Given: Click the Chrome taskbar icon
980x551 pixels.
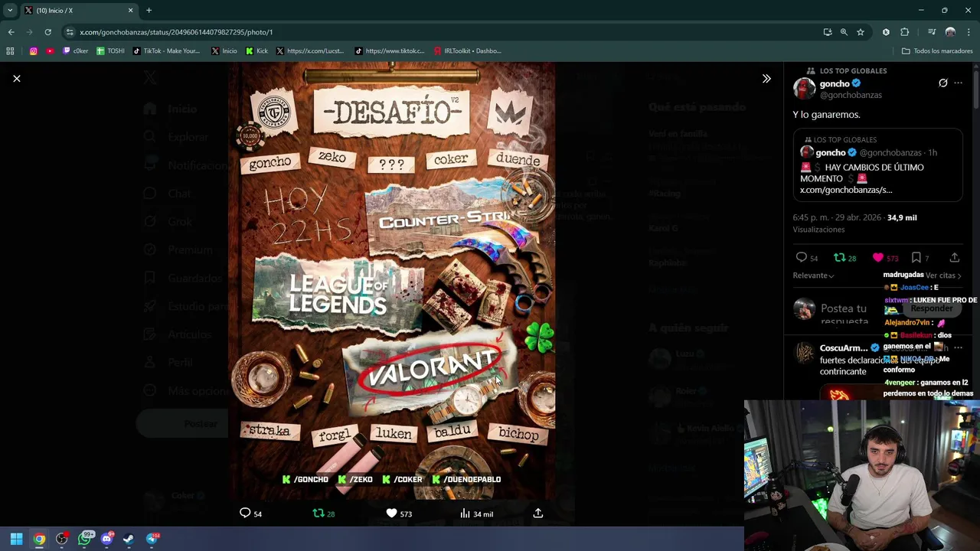Looking at the screenshot, I should [39, 539].
